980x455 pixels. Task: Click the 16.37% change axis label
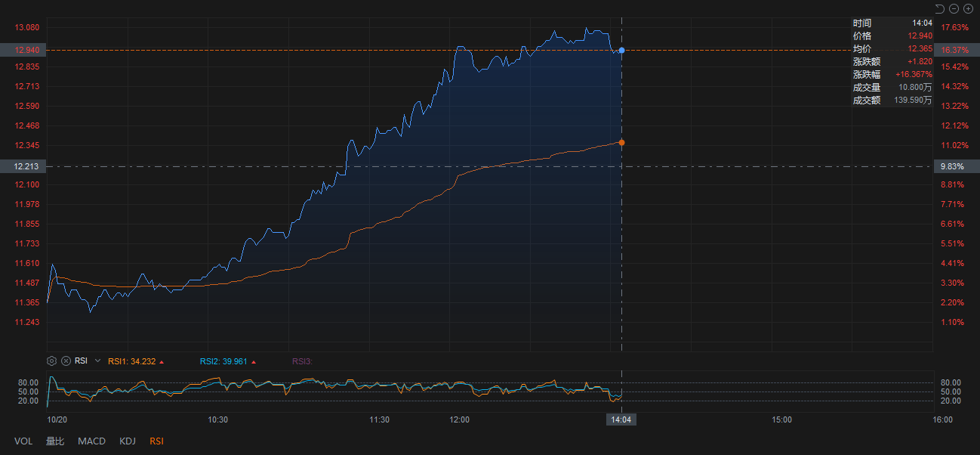[x=955, y=50]
